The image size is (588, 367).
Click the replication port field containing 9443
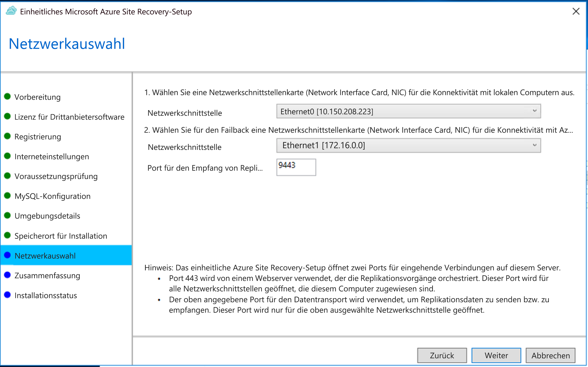[296, 167]
